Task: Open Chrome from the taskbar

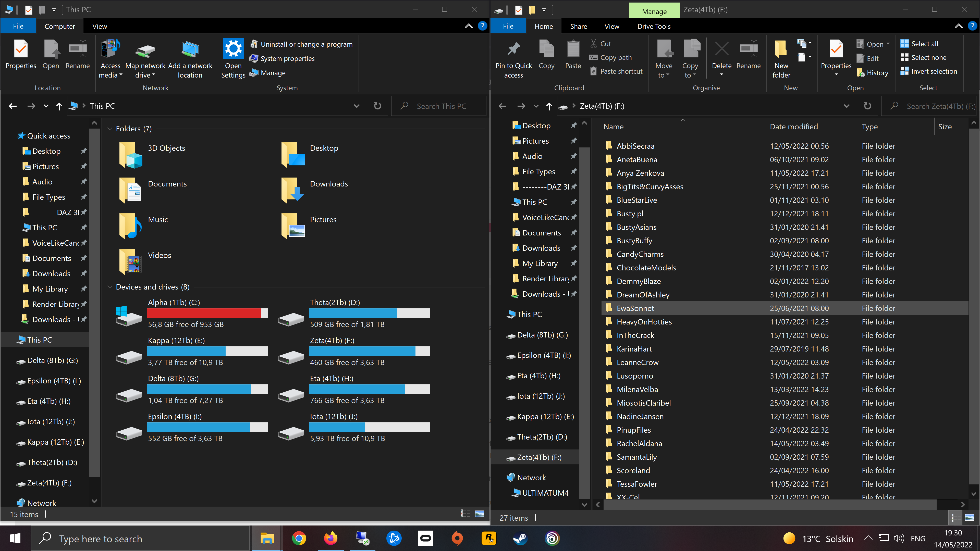Action: click(x=299, y=538)
